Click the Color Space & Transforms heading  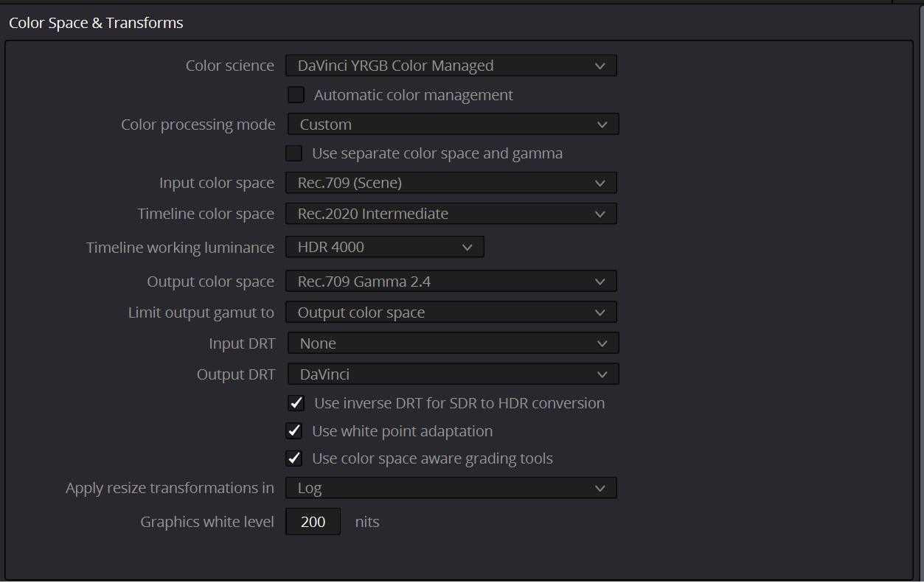click(96, 23)
